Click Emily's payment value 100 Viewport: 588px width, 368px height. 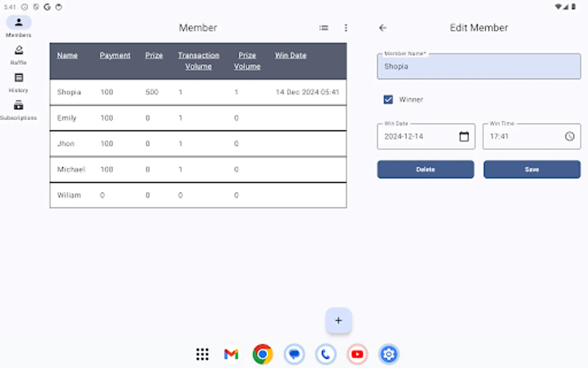(x=107, y=118)
